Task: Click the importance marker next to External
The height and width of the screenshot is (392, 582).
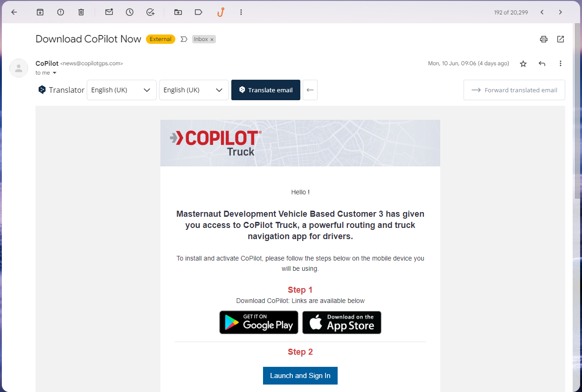Action: tap(184, 39)
